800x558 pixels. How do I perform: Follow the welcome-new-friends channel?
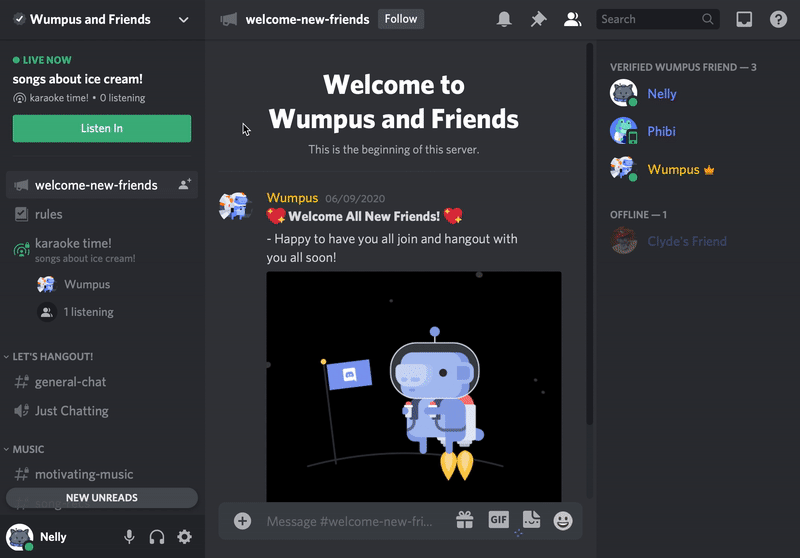401,19
